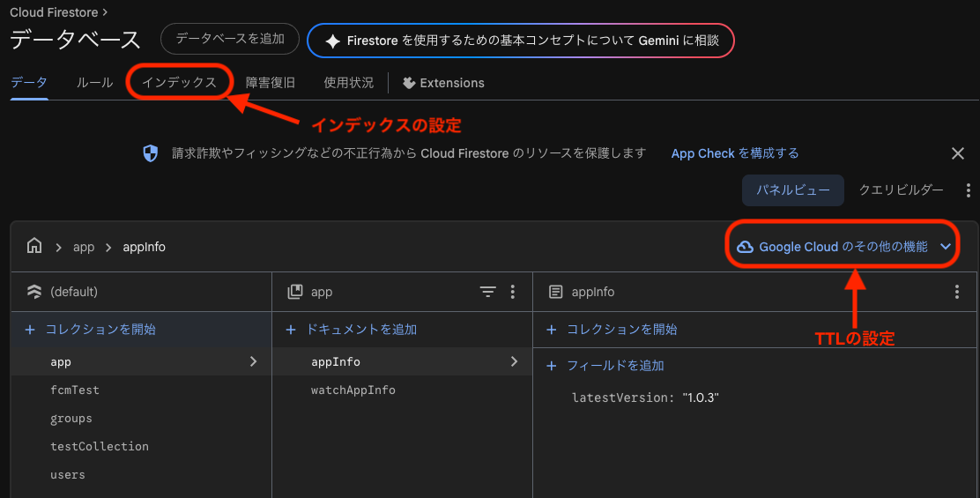The height and width of the screenshot is (498, 980).
Task: Switch to the ルール tab
Action: point(94,83)
